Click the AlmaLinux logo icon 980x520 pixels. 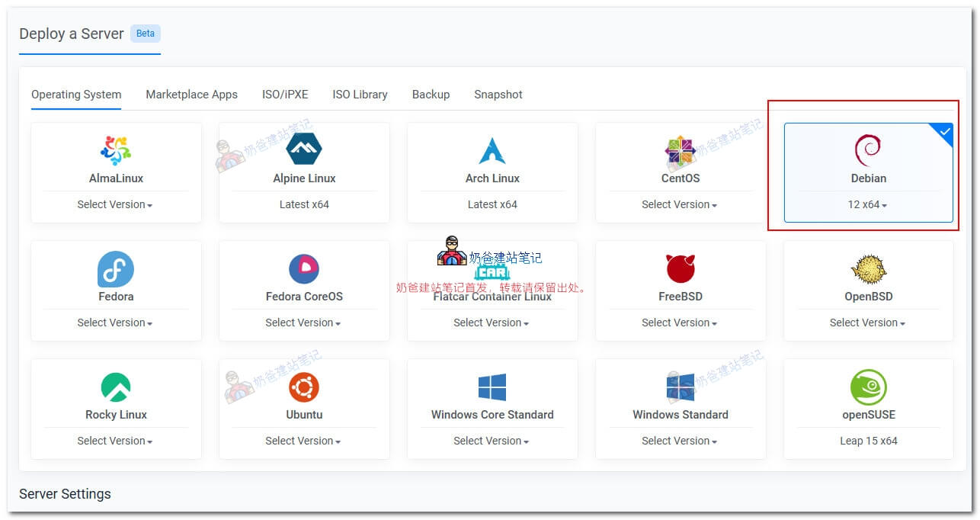point(116,150)
